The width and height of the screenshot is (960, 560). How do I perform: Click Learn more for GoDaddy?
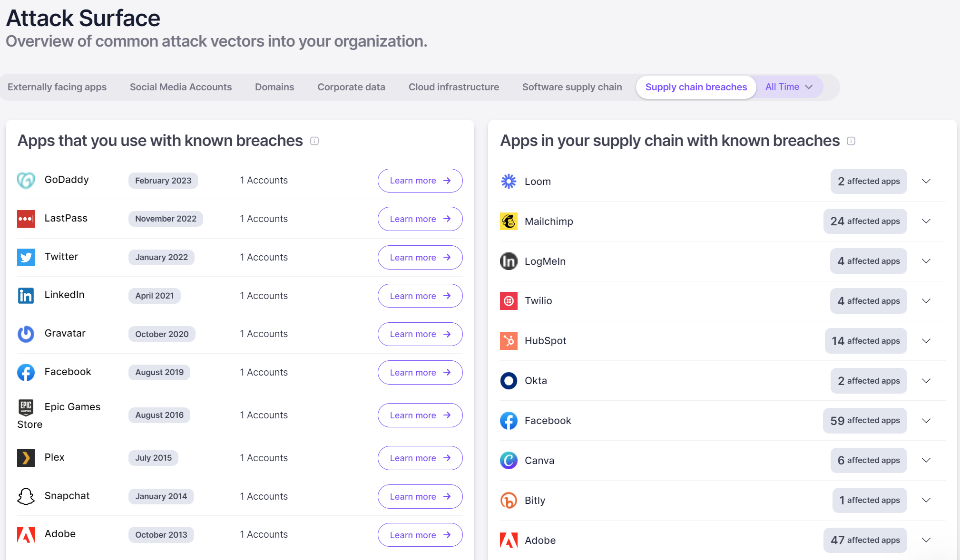420,181
